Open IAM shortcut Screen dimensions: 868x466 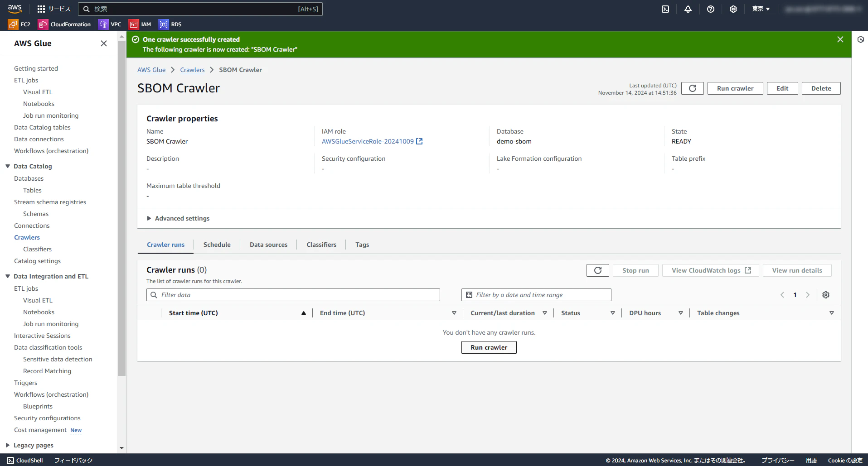pos(140,24)
